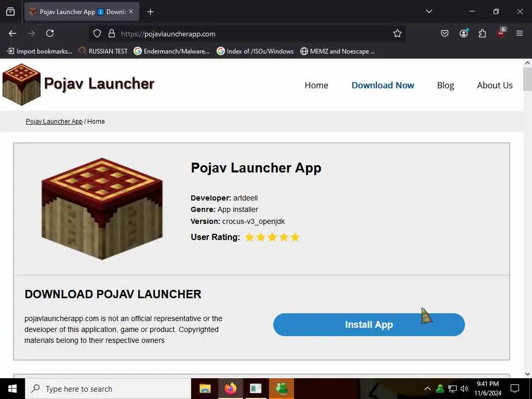Show site security padlock info
Screen dimensions: 532x399
(x=112, y=34)
